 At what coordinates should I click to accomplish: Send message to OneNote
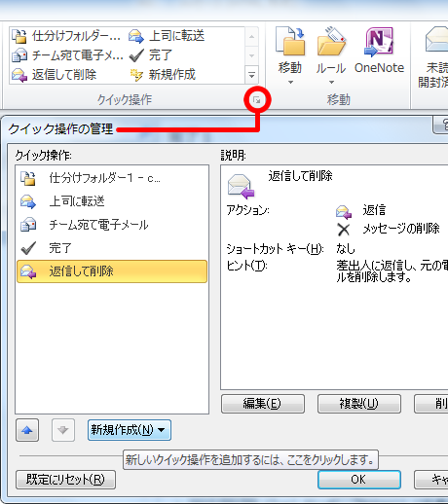(x=379, y=51)
